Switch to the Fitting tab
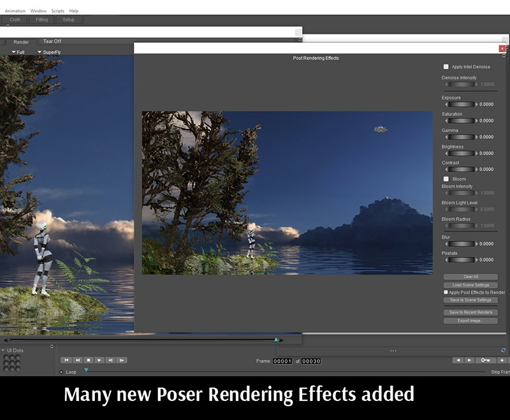This screenshot has height=420, width=510. [x=41, y=20]
